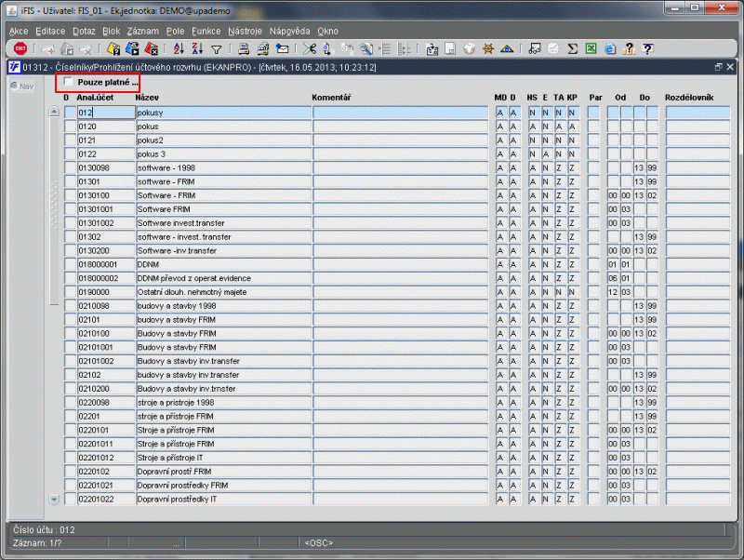744x560 pixels.
Task: Click the Anal.účet field containing 012
Action: (x=106, y=113)
